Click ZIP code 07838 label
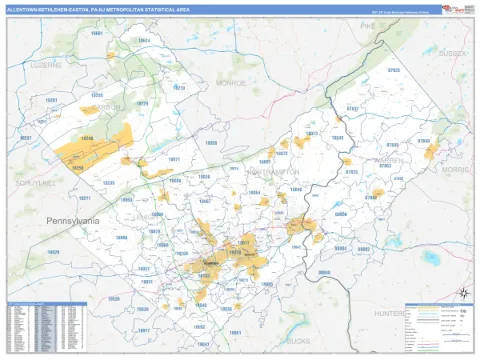The height and width of the screenshot is (360, 480). coord(392,145)
